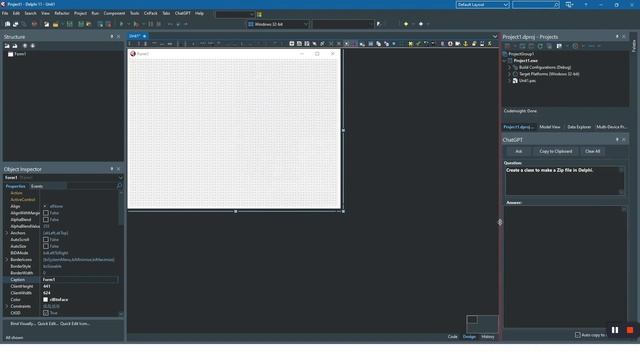The image size is (640, 360).
Task: Click the pause icon in the main toolbar
Action: (151, 24)
